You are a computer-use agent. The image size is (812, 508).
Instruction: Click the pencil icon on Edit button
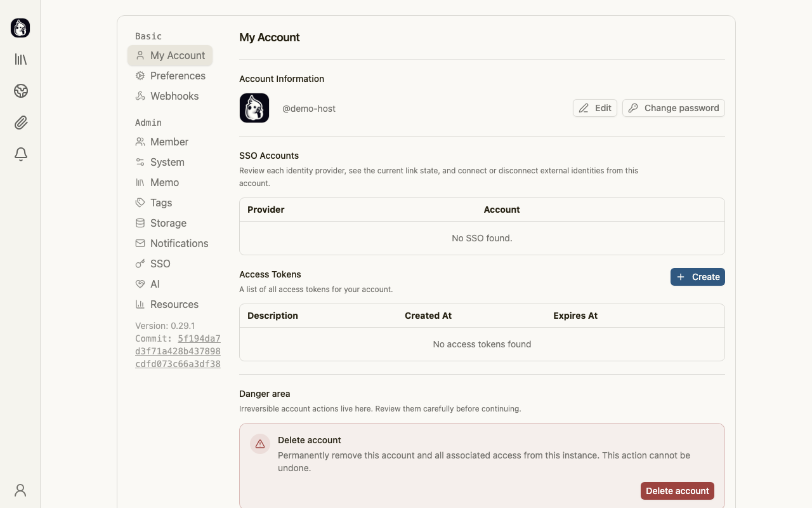point(584,108)
